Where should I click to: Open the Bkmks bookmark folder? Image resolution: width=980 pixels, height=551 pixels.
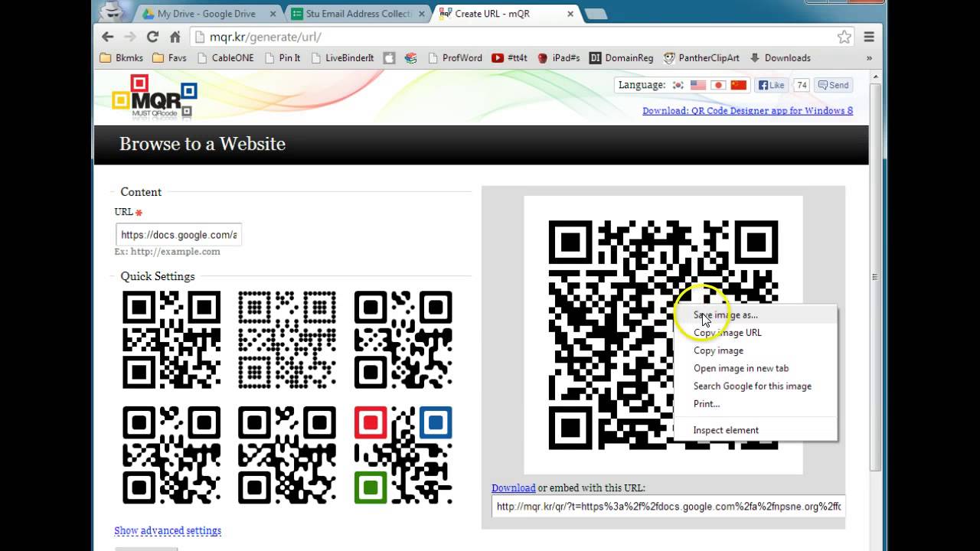(x=122, y=58)
